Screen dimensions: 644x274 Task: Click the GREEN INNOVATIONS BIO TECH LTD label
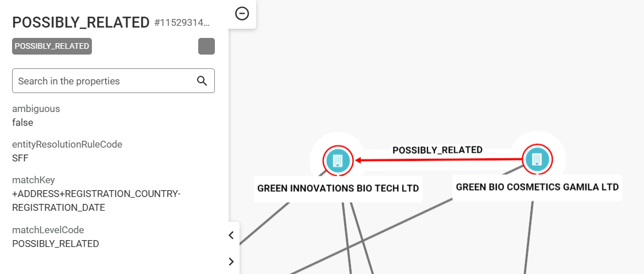(x=338, y=188)
